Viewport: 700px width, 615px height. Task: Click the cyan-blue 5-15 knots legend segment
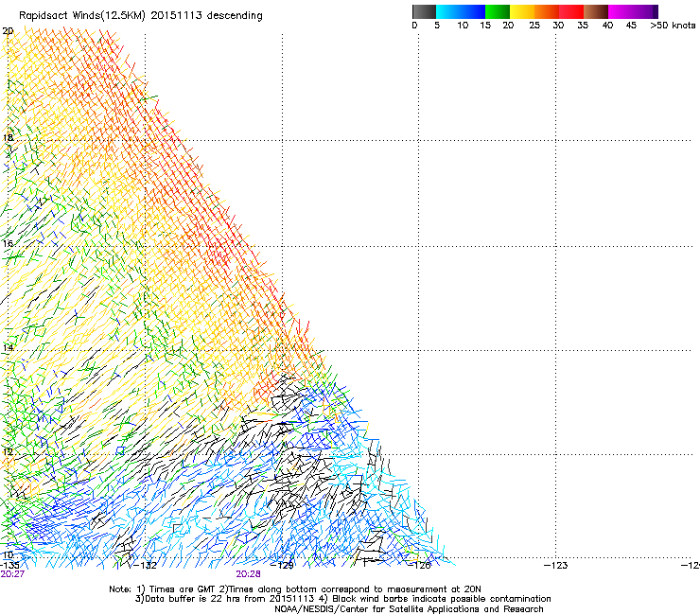coord(461,11)
